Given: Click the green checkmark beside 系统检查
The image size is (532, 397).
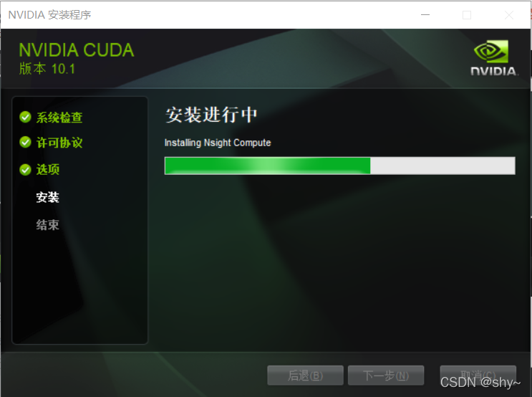Looking at the screenshot, I should [x=26, y=117].
